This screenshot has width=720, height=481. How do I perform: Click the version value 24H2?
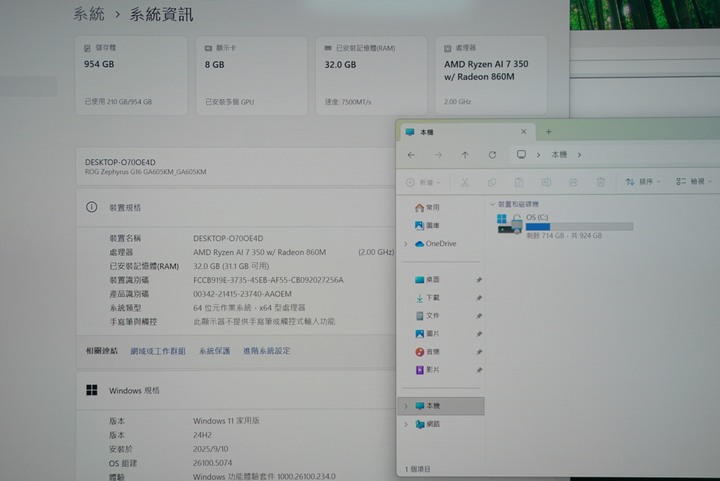click(202, 435)
